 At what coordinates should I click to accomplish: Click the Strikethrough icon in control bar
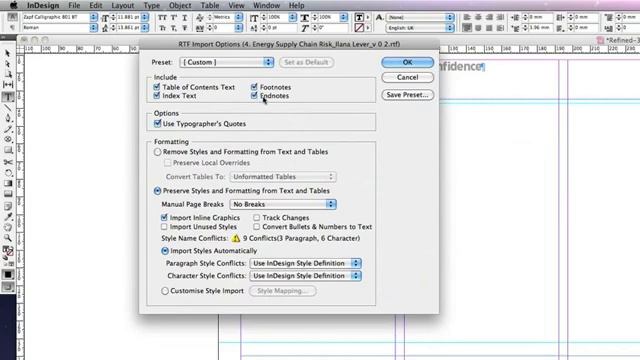184,28
